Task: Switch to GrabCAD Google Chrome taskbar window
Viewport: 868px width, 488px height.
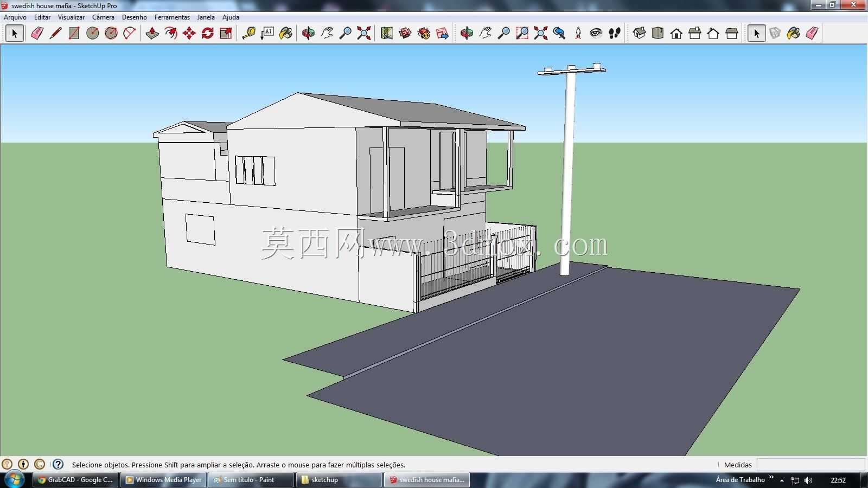Action: tap(75, 480)
